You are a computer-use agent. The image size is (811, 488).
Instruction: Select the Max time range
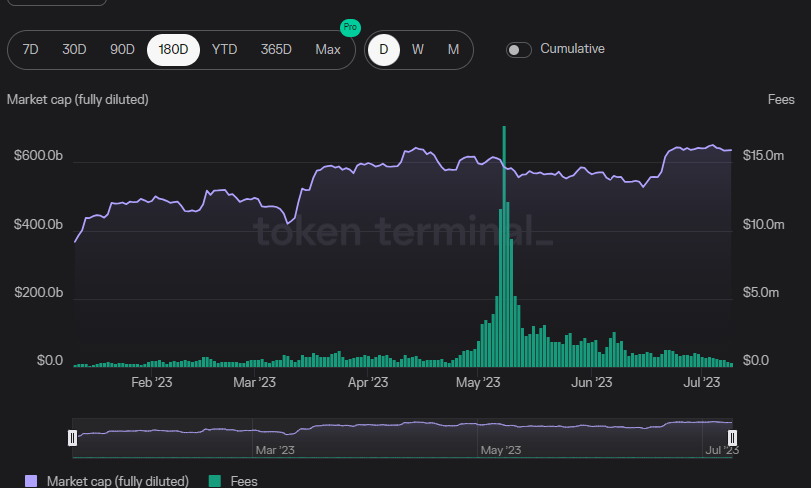pyautogui.click(x=327, y=49)
